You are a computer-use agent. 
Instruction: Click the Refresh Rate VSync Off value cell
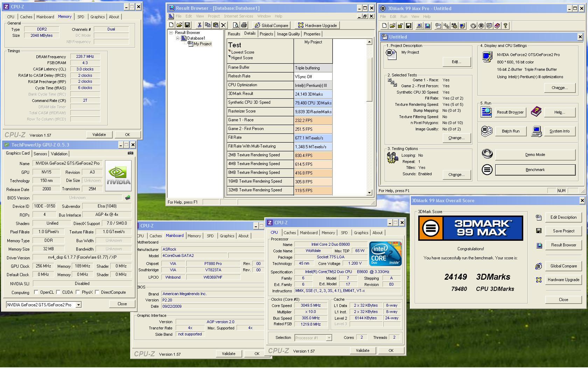coord(313,77)
